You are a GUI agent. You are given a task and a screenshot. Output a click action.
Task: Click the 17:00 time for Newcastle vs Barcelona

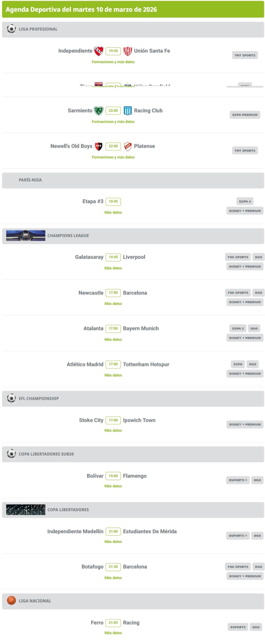[113, 293]
